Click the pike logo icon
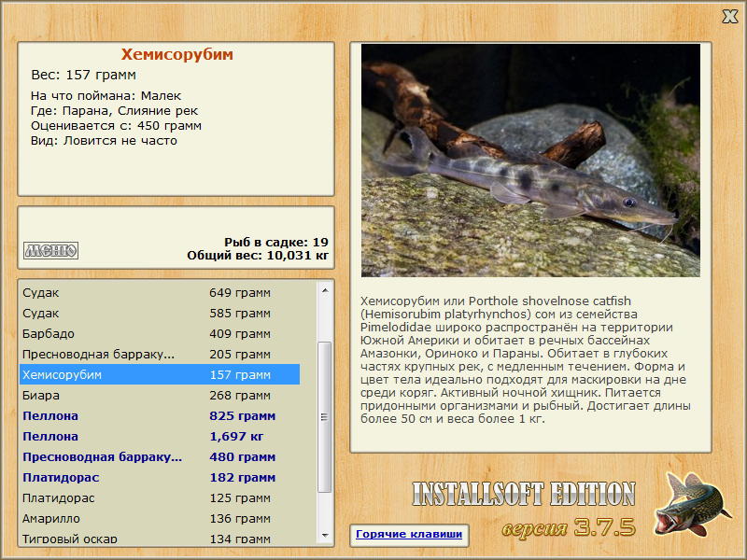 pyautogui.click(x=692, y=503)
